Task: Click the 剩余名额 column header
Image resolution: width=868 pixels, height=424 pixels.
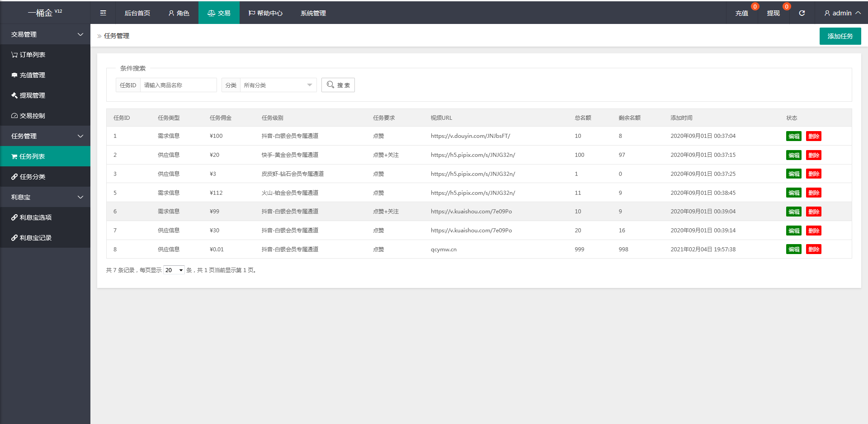Action: [x=630, y=118]
